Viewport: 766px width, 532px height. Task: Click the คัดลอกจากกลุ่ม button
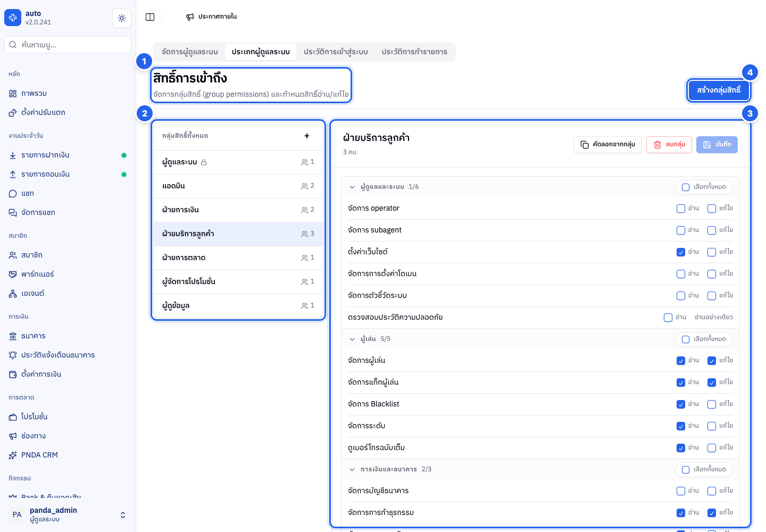coord(607,145)
